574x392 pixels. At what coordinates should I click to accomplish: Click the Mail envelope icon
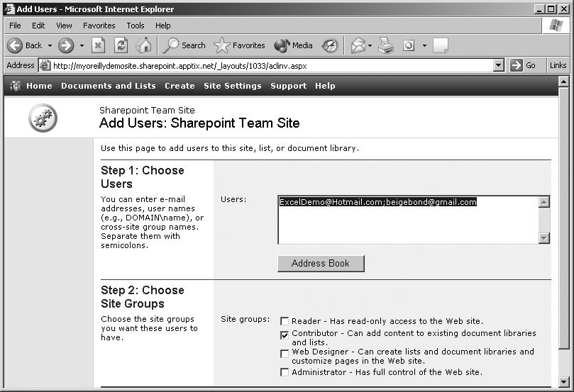click(358, 45)
